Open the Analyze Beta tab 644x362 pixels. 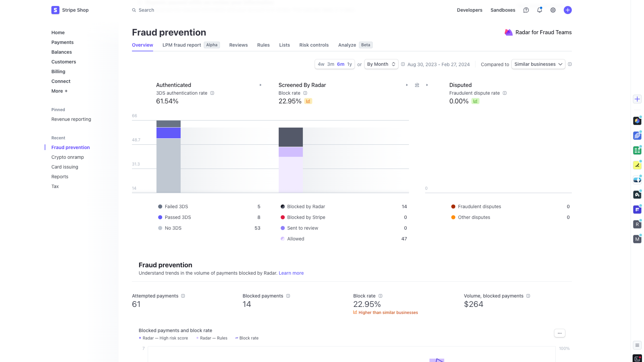pos(355,45)
